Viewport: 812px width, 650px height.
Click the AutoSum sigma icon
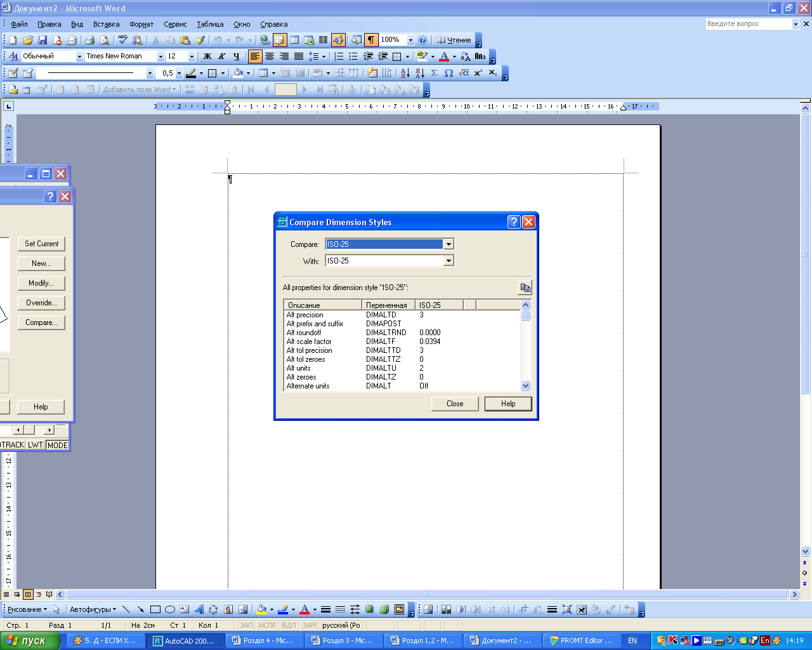tap(434, 73)
